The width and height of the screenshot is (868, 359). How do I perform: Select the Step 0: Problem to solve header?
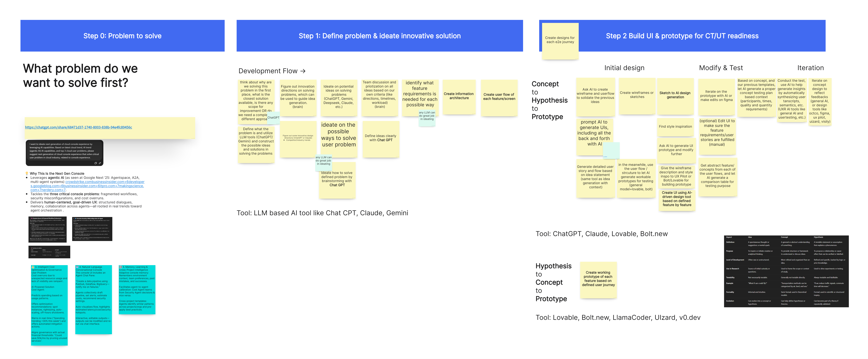click(122, 36)
